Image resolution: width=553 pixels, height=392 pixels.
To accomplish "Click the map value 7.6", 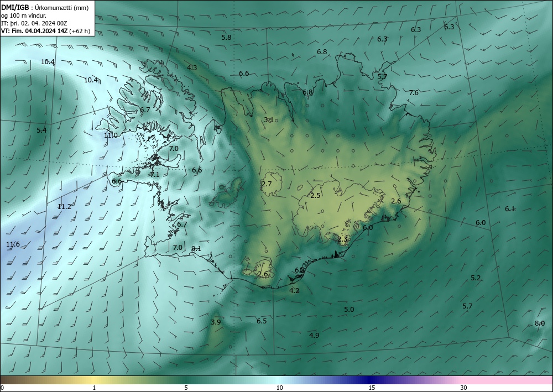I will (x=414, y=93).
